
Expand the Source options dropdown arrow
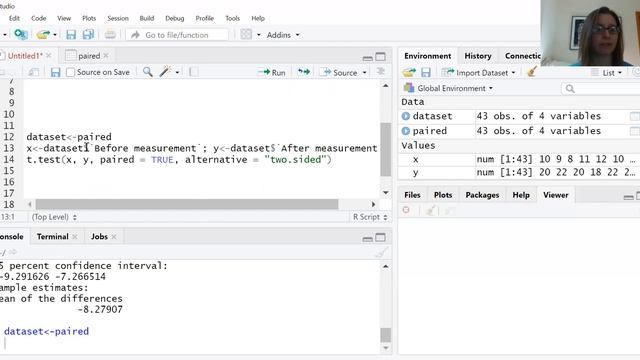(x=364, y=73)
